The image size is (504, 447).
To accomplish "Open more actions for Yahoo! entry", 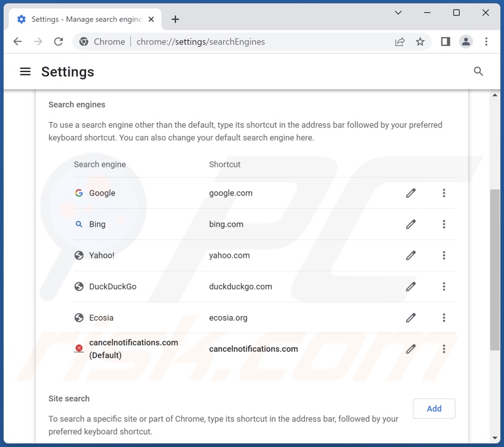I will (444, 255).
